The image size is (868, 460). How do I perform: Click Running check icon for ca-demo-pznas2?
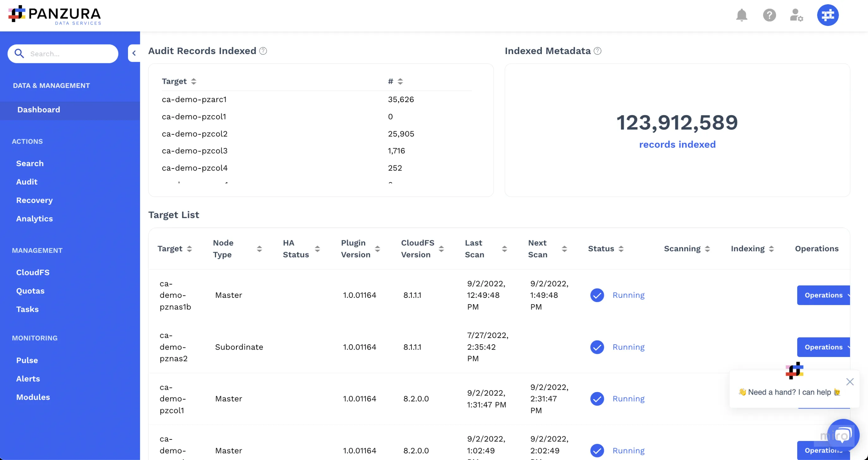pos(597,347)
